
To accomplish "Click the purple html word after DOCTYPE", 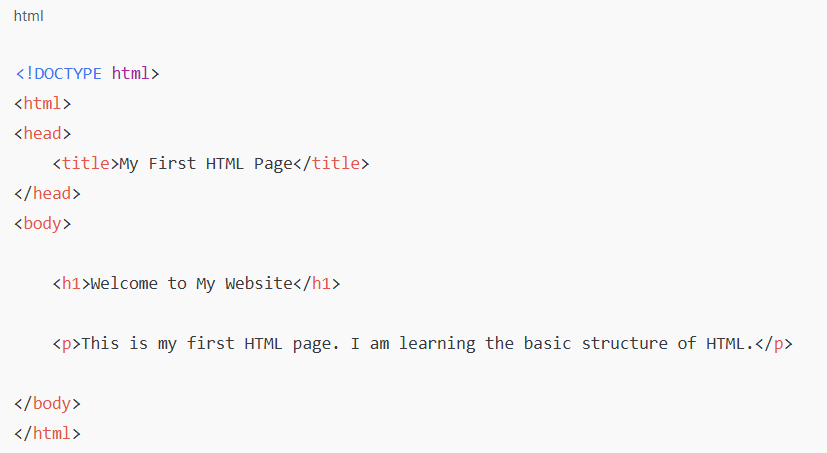I will [x=130, y=73].
